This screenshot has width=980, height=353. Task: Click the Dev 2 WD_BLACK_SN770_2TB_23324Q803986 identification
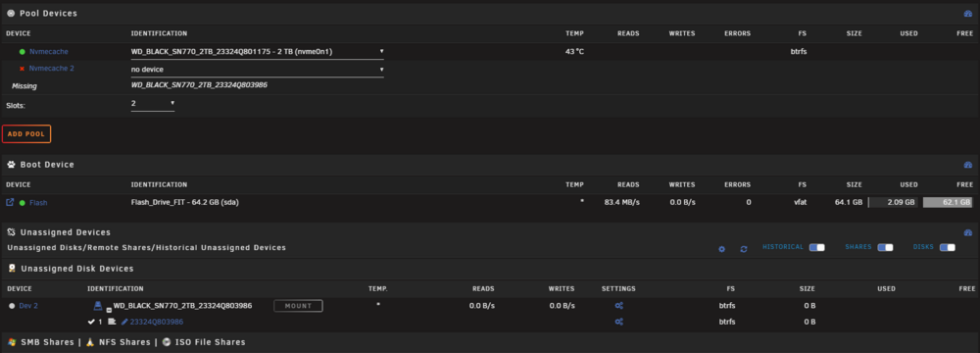point(182,306)
